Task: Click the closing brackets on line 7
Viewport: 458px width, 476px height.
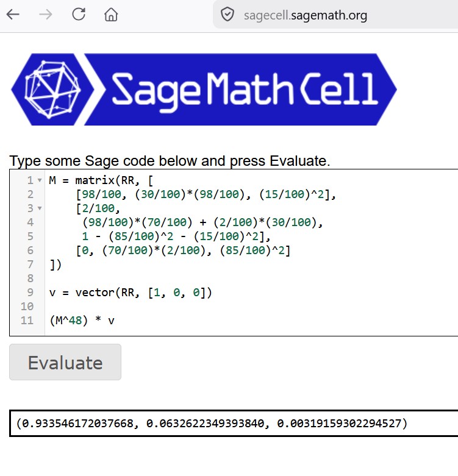Action: click(x=55, y=265)
